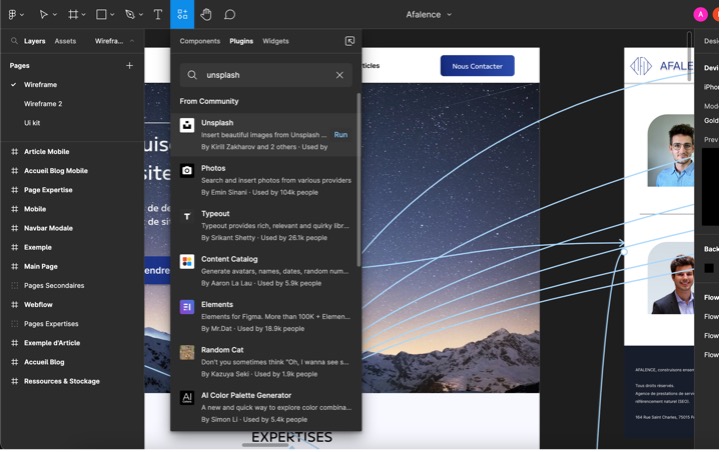This screenshot has width=724, height=452.
Task: Click the plugin search input field
Action: coord(266,75)
